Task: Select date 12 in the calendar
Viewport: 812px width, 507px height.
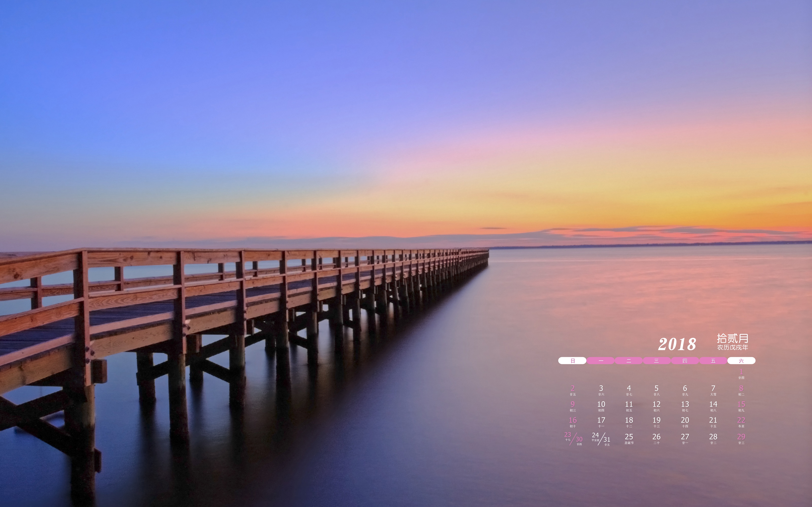Action: coord(656,404)
